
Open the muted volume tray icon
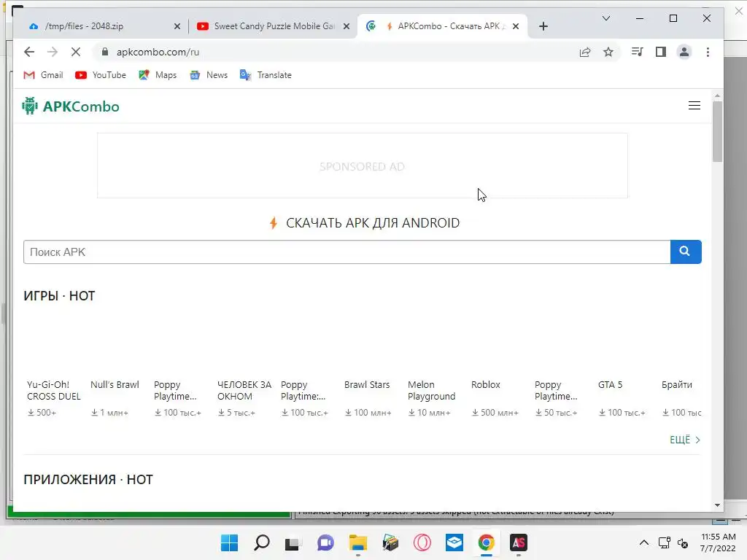tap(683, 542)
